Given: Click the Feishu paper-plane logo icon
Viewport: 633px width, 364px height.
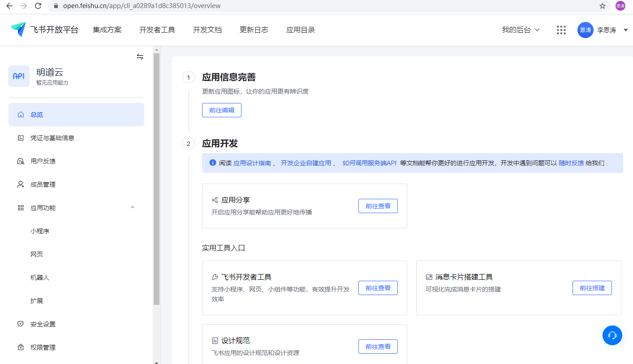Looking at the screenshot, I should coord(18,30).
